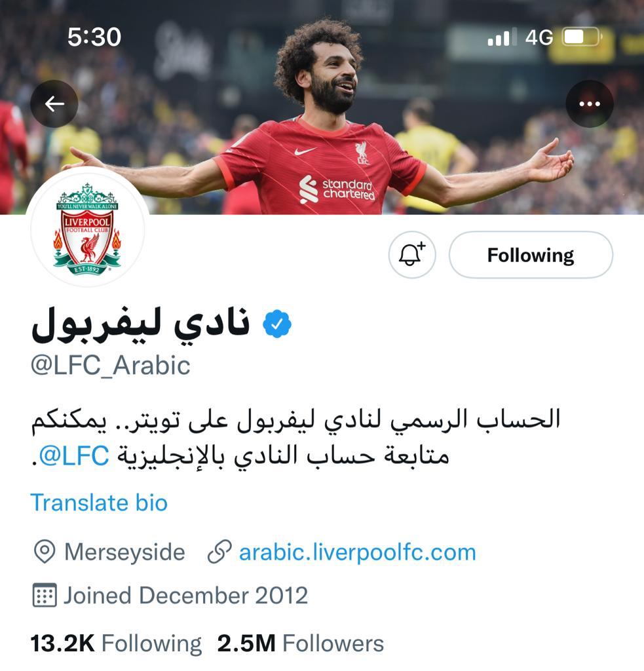Tap the Joined December 2012 text
The width and height of the screenshot is (644, 671).
185,595
